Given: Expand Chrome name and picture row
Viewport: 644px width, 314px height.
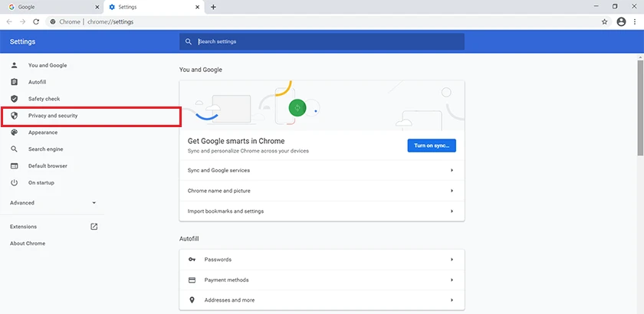Looking at the screenshot, I should (322, 191).
